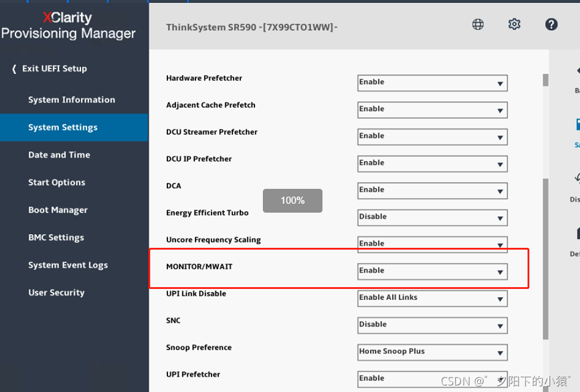Viewport: 580px width, 392px height.
Task: Click the ThinkSystem SR590 title text
Action: [252, 27]
